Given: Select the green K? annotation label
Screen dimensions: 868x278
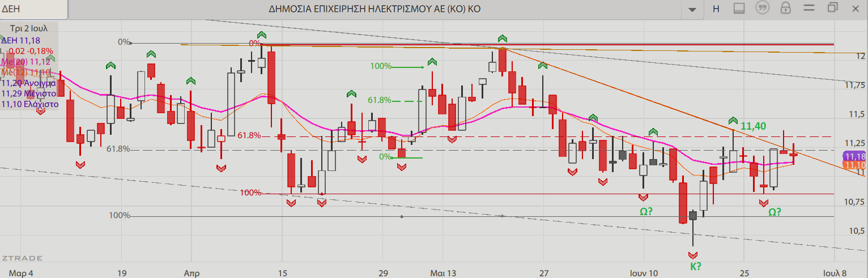Looking at the screenshot, I should (695, 267).
